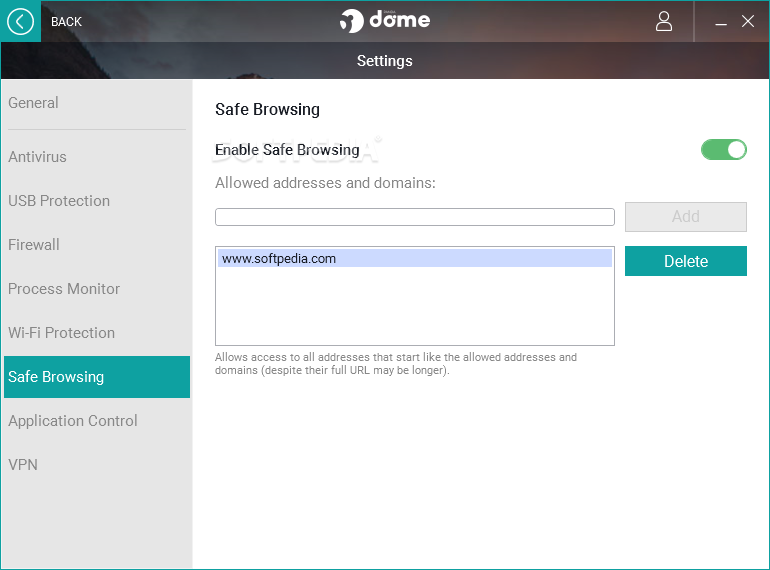The width and height of the screenshot is (770, 570).
Task: Click the Delete button
Action: 686,261
